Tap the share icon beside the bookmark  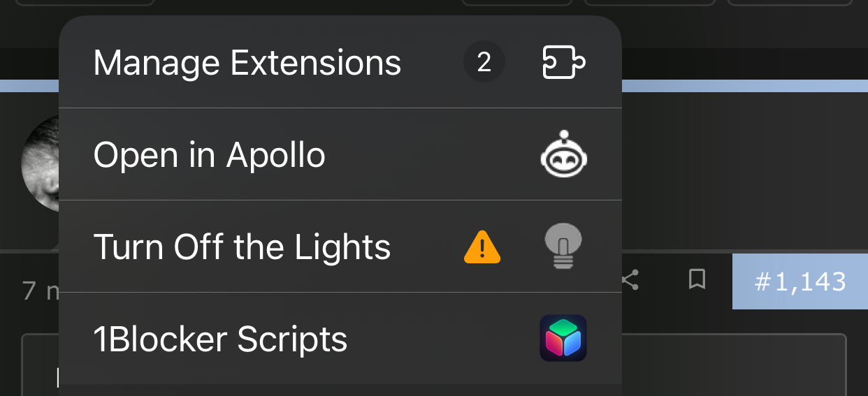coord(630,280)
